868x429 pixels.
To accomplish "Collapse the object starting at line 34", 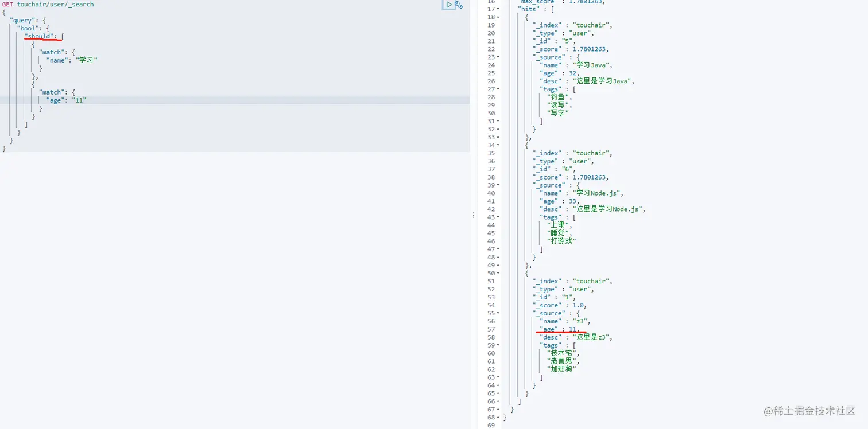I will [x=498, y=145].
